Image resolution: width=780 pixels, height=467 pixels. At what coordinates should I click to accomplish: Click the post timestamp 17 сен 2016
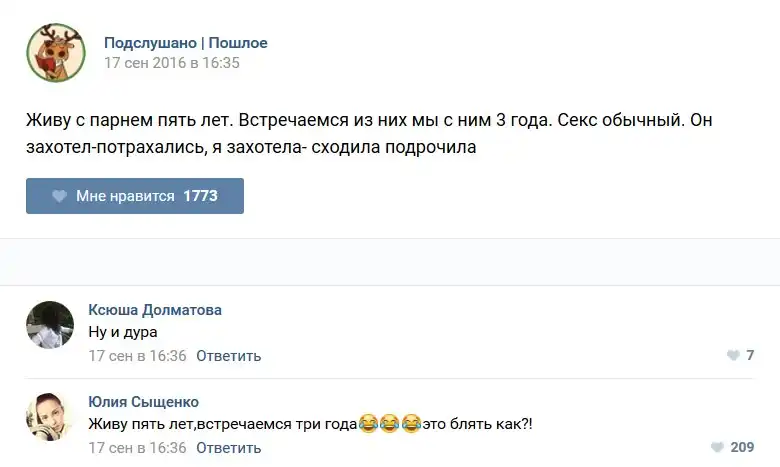(172, 62)
